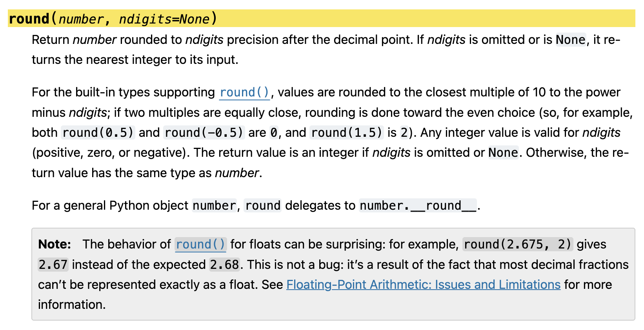Click the None literal after 'omitted or' in second paragraph
Image resolution: width=644 pixels, height=330 pixels.
[503, 153]
